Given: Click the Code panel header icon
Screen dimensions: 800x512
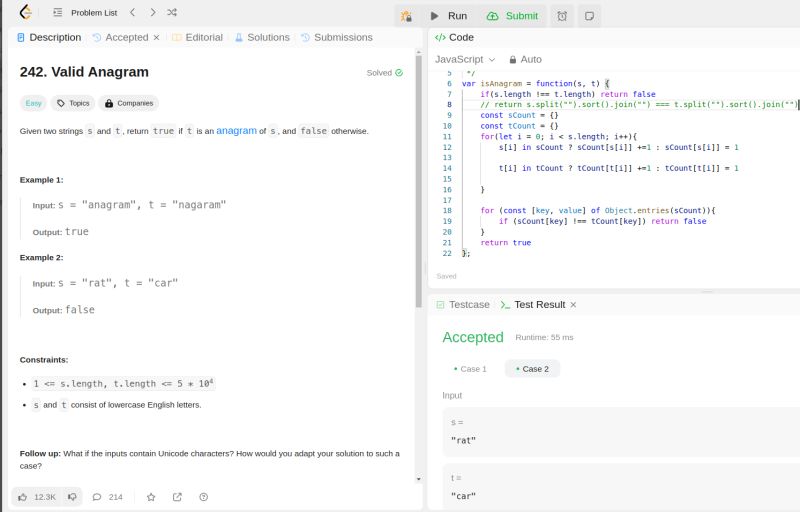Looking at the screenshot, I should click(440, 37).
